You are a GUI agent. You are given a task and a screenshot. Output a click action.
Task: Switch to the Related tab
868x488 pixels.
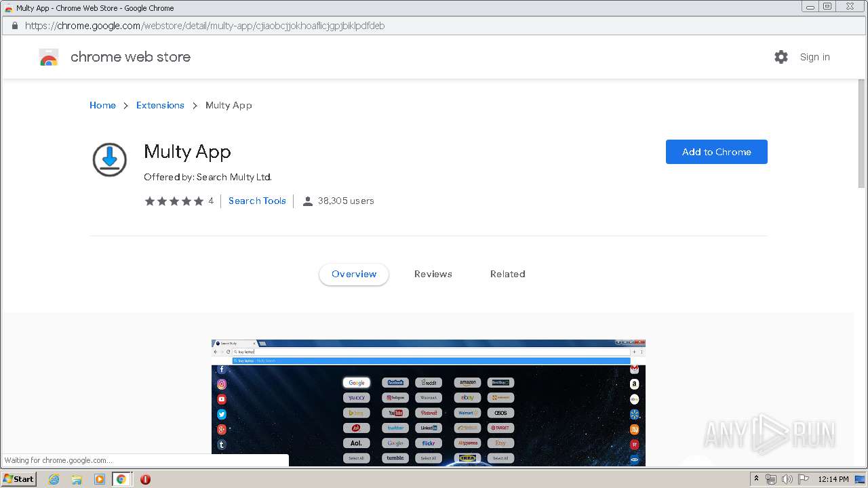coord(508,274)
